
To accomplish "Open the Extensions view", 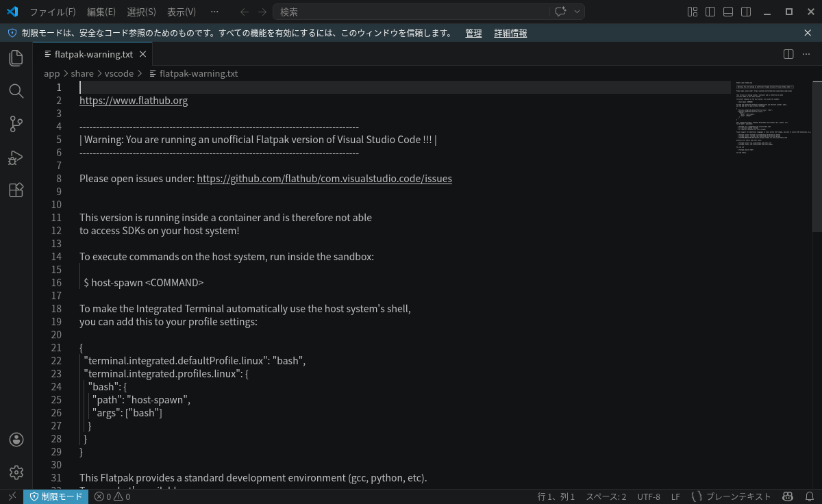I will (x=16, y=190).
